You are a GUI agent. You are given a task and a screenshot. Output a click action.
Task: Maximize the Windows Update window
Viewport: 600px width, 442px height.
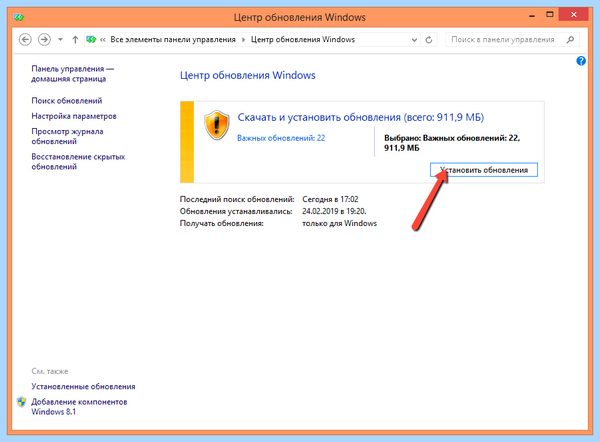pos(550,15)
